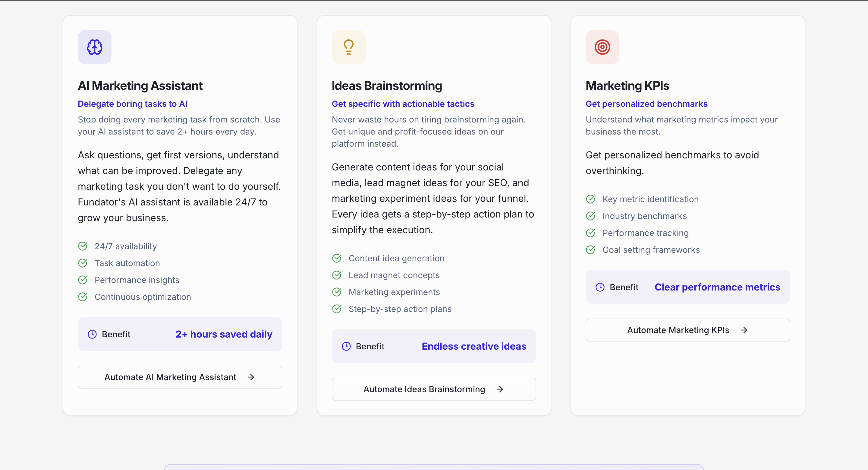Click clock icon beside 'Endless creative ideas'

(346, 346)
